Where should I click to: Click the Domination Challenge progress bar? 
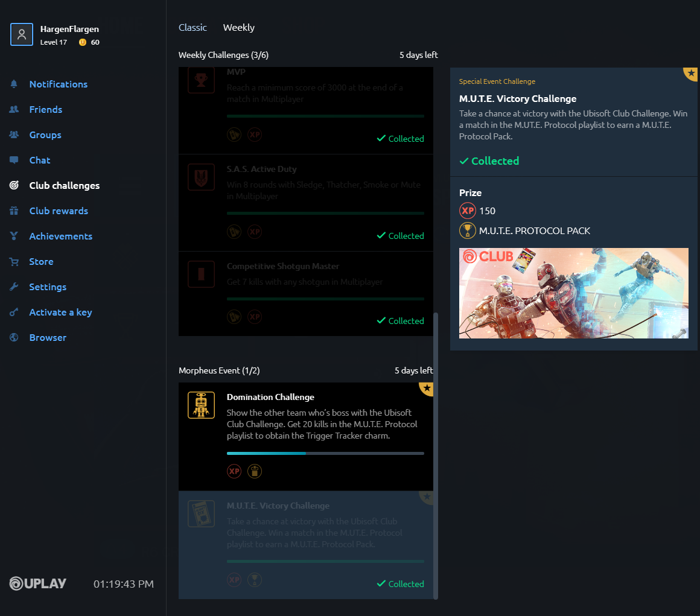(325, 453)
